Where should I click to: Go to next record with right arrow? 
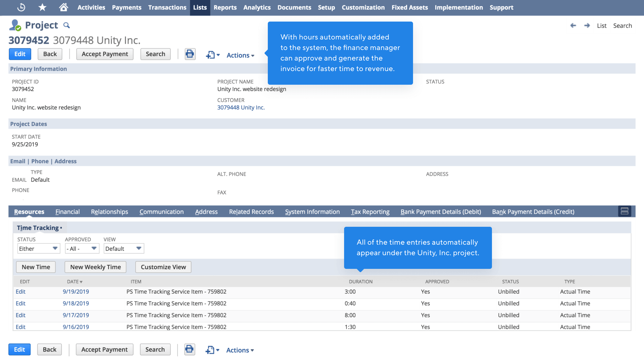(587, 26)
